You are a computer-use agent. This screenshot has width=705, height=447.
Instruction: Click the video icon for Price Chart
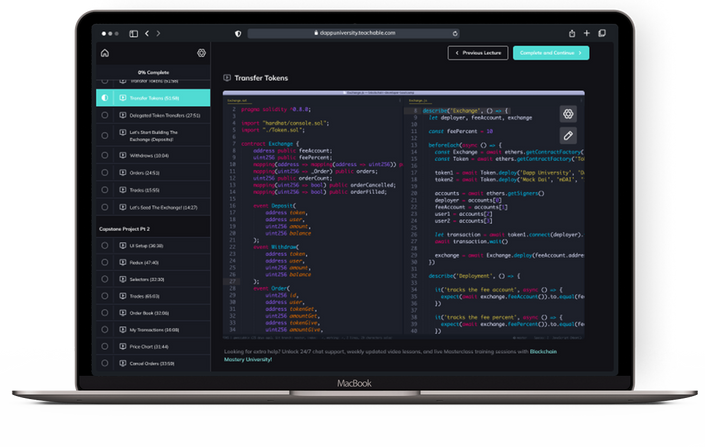122,346
